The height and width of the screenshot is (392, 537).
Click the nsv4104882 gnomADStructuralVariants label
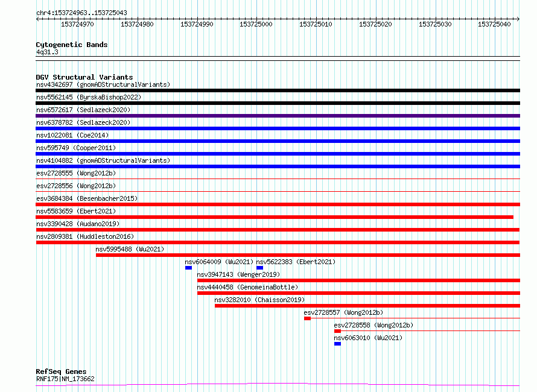[103, 160]
